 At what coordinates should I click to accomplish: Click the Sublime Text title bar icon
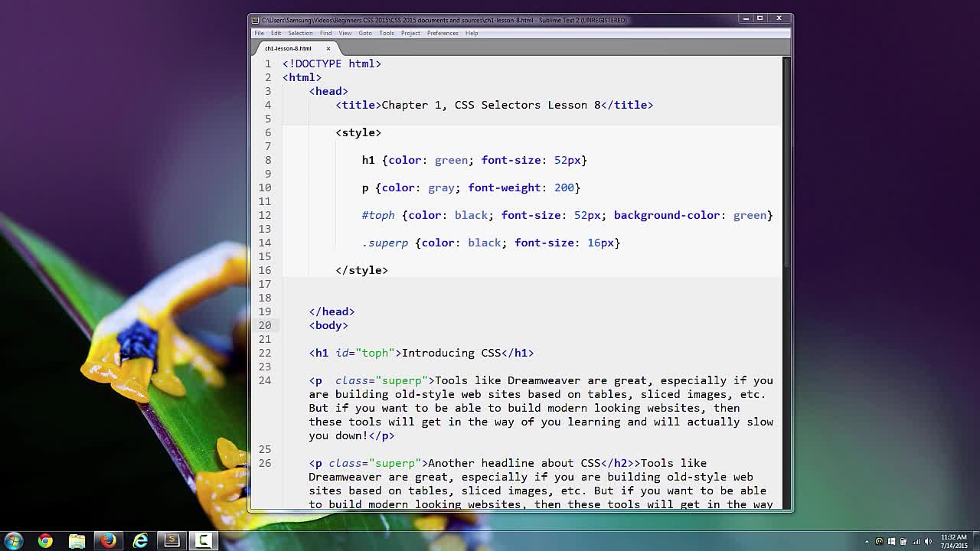click(x=256, y=20)
